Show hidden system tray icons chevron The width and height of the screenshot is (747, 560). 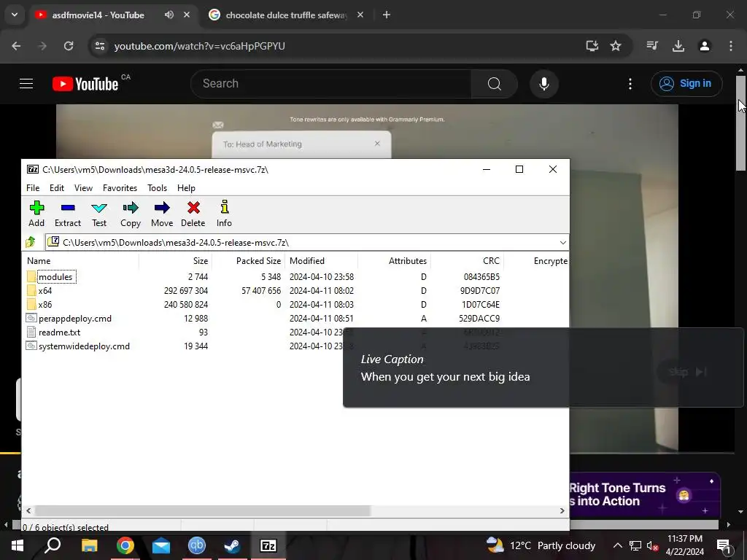coord(617,545)
